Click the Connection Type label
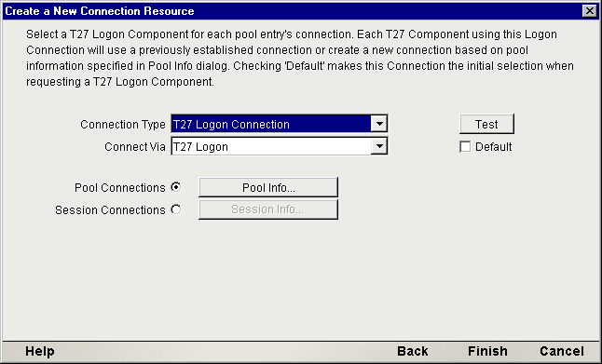The image size is (602, 364). [x=123, y=124]
